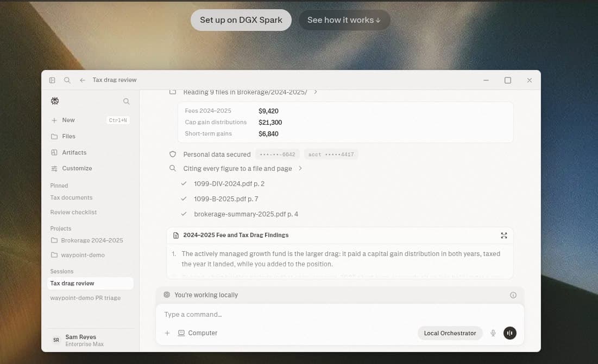The image size is (598, 364).
Task: Select the Computer tool option
Action: point(198,333)
